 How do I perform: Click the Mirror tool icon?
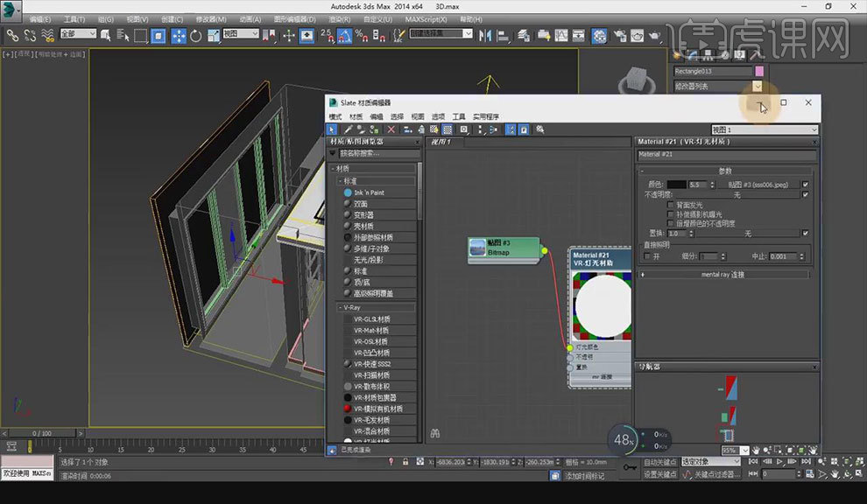pyautogui.click(x=485, y=36)
